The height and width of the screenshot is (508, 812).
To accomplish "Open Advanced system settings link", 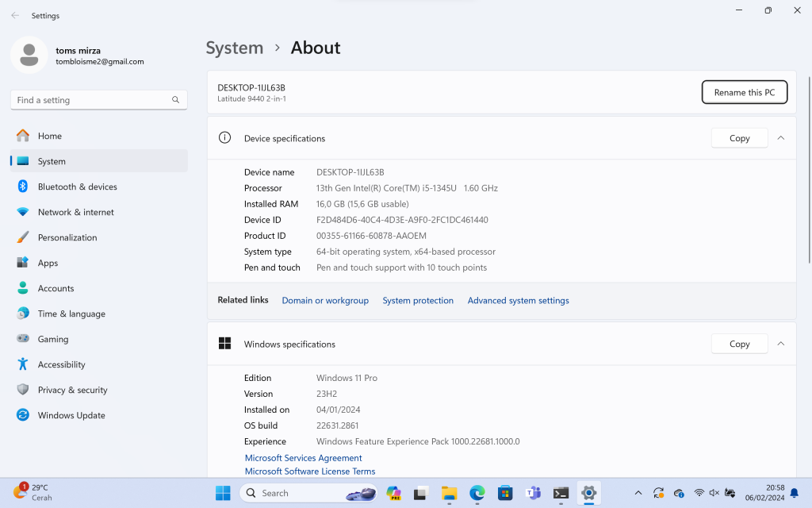I will (x=518, y=301).
